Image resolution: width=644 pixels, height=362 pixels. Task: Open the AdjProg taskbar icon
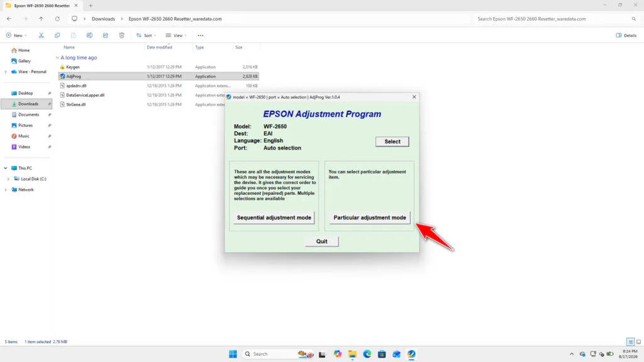coord(411,354)
